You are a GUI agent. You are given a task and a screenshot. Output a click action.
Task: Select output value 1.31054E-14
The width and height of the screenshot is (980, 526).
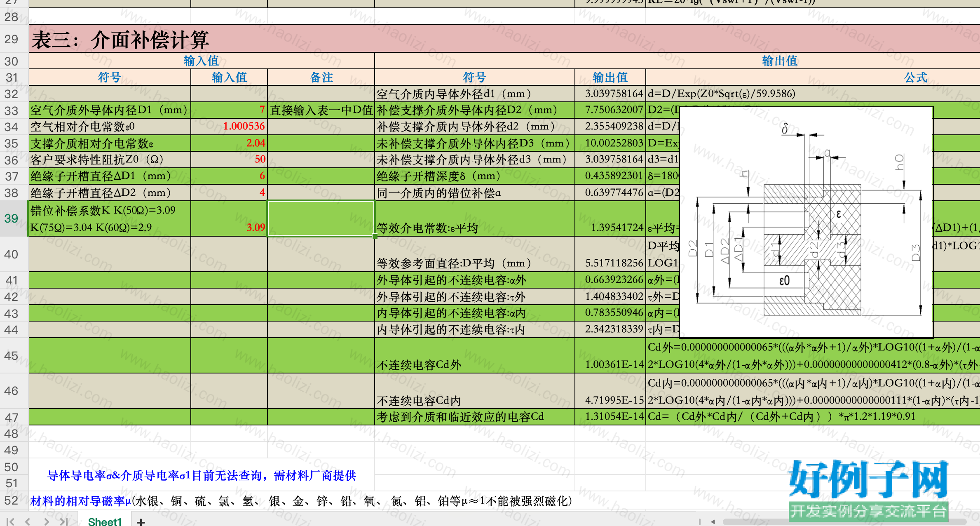coord(610,417)
